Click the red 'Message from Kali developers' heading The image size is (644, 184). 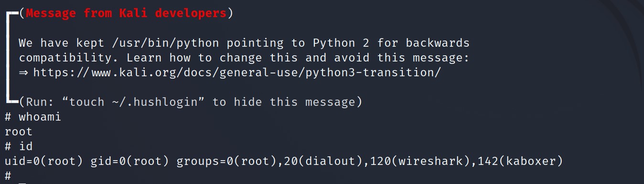(126, 13)
